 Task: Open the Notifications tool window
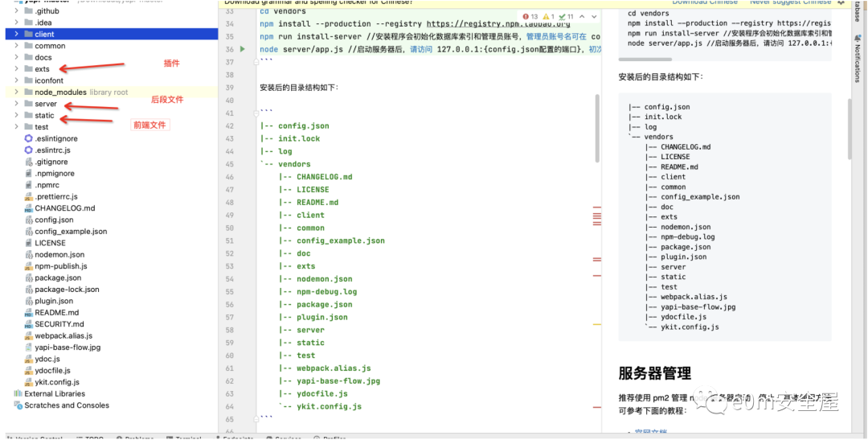(857, 60)
